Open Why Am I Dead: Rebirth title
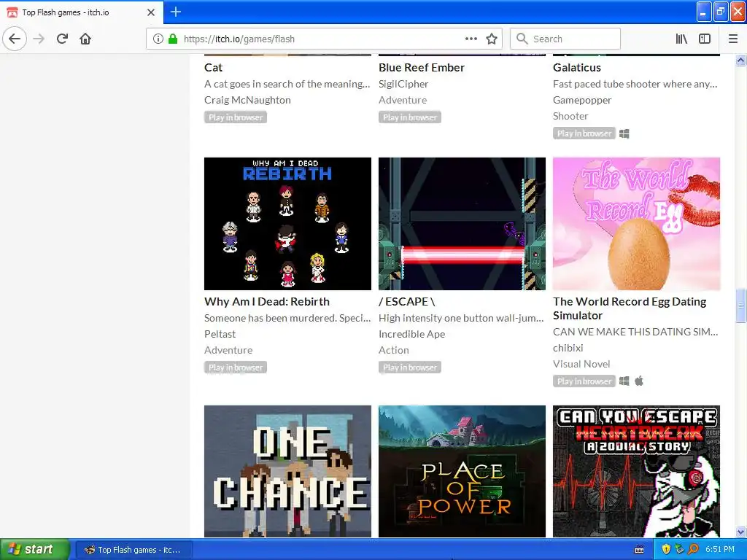The image size is (747, 560). (267, 301)
